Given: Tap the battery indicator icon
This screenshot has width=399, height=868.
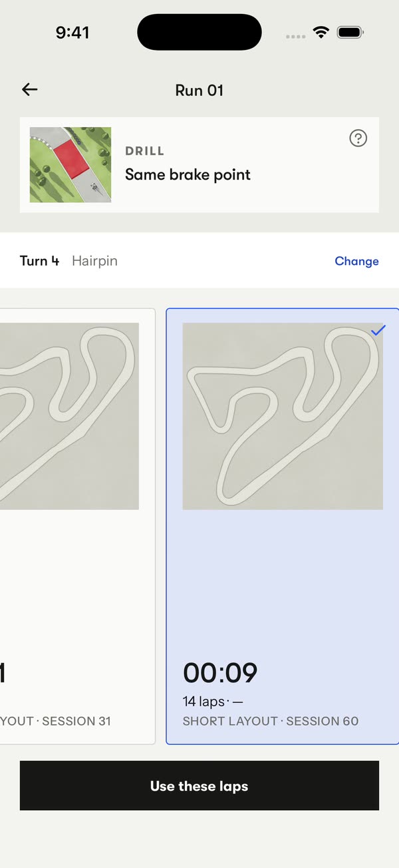Looking at the screenshot, I should pyautogui.click(x=350, y=33).
